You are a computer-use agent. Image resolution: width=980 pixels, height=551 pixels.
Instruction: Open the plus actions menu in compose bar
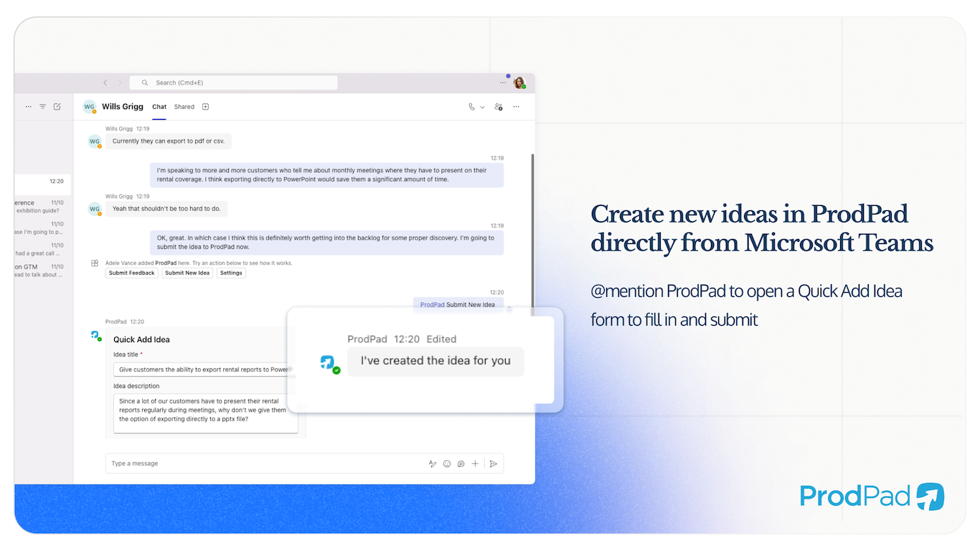point(475,463)
